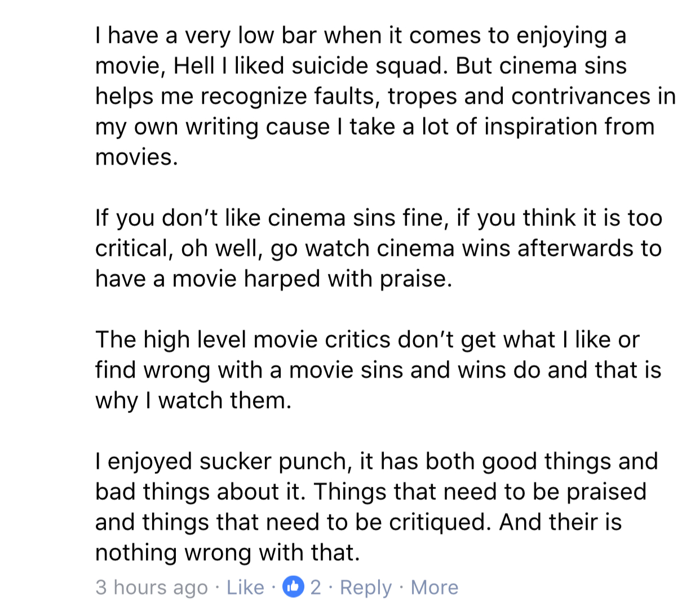
Task: Click the paragraph starting 'The high level movie critics'
Action: coord(378,370)
